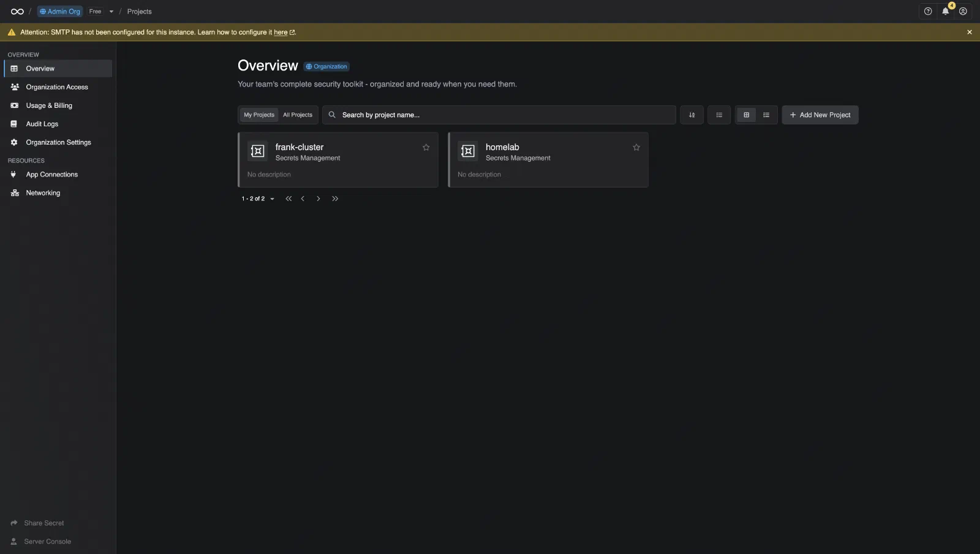Click the Server Console user icon
Viewport: 980px width, 554px height.
[13, 542]
